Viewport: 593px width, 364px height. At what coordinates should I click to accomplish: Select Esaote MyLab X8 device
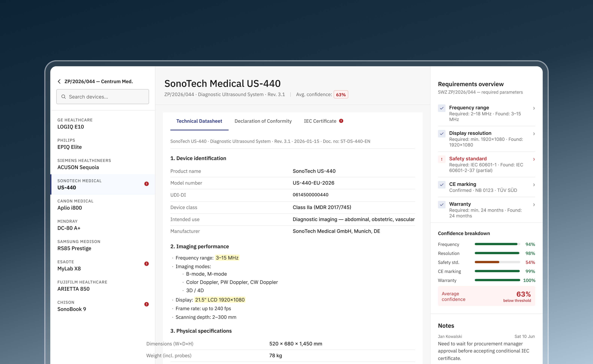coord(103,265)
